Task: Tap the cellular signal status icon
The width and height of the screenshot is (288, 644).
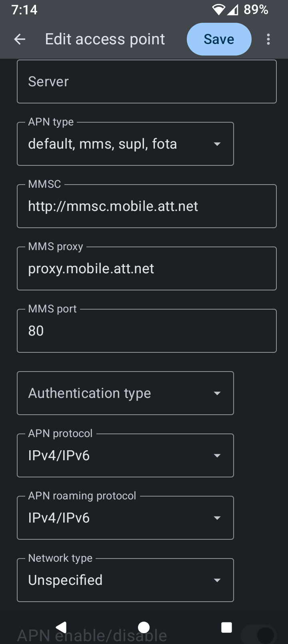Action: coord(233,10)
